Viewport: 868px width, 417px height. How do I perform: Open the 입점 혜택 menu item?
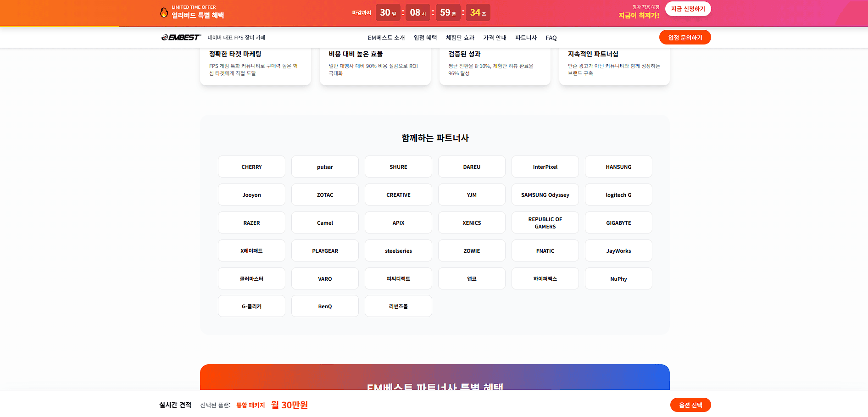tap(424, 38)
